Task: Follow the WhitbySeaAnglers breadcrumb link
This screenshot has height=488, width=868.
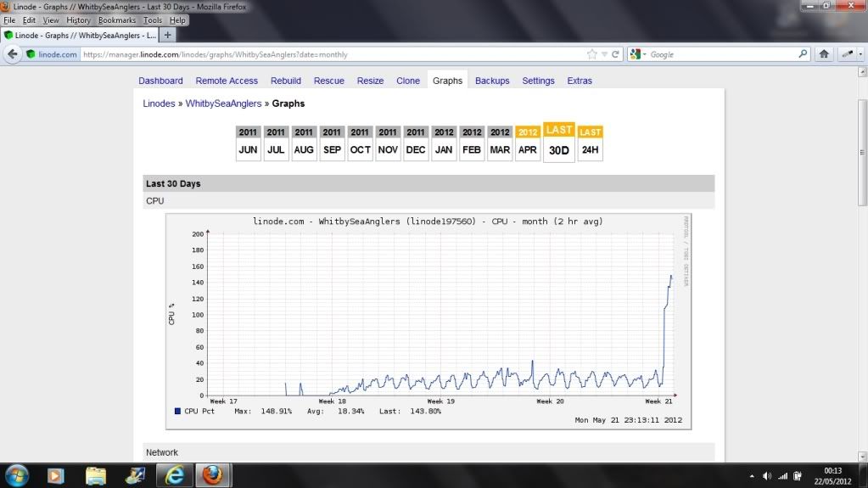Action: click(x=223, y=104)
